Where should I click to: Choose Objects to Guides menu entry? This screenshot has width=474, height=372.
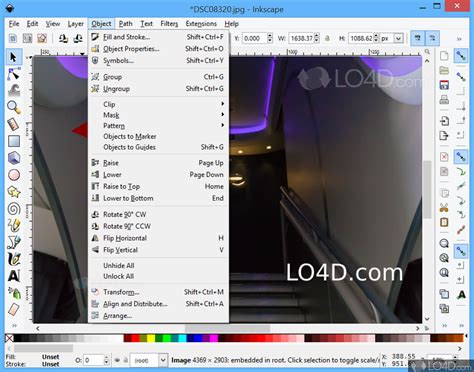pos(159,147)
